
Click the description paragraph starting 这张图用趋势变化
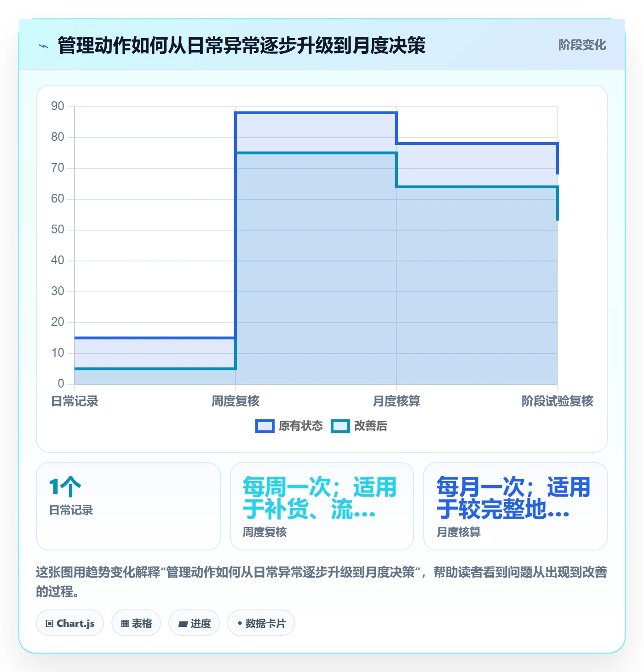pyautogui.click(x=322, y=582)
